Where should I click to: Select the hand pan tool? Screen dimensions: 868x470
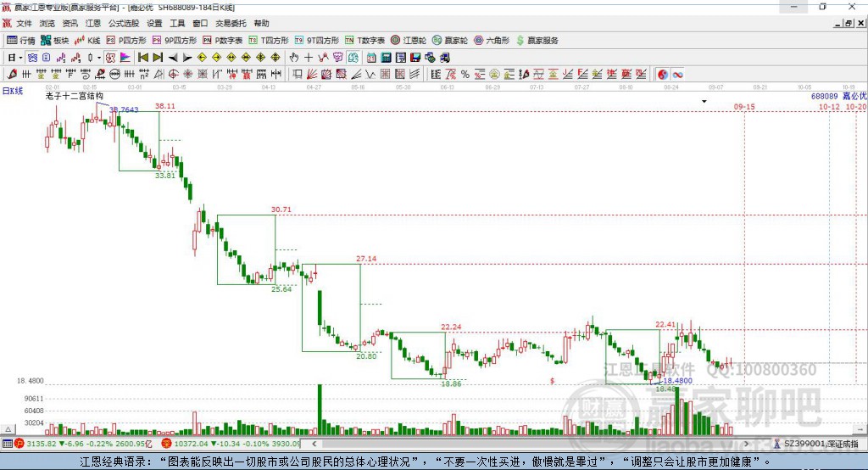(293, 58)
